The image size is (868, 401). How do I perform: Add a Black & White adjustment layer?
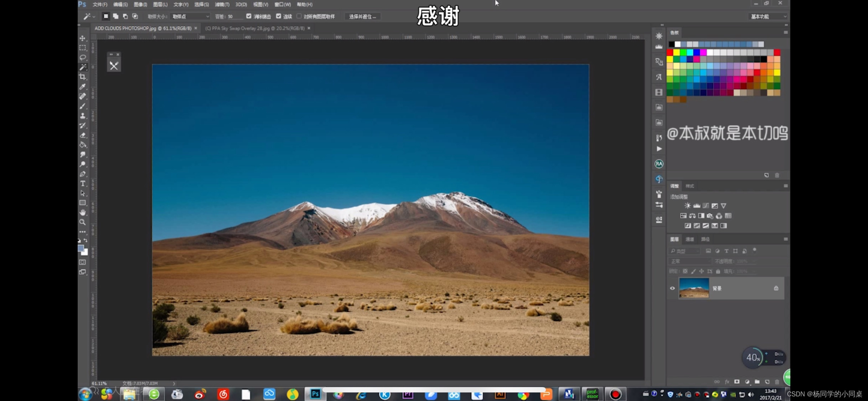pos(701,216)
